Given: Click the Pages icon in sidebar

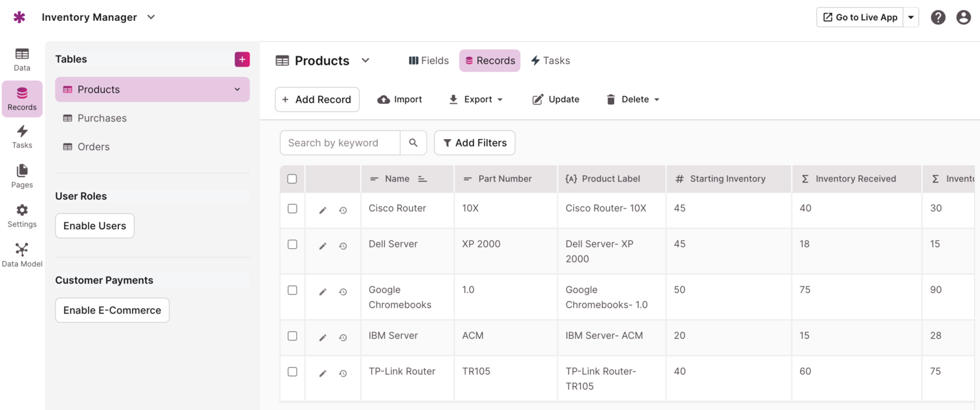Looking at the screenshot, I should coord(22,176).
